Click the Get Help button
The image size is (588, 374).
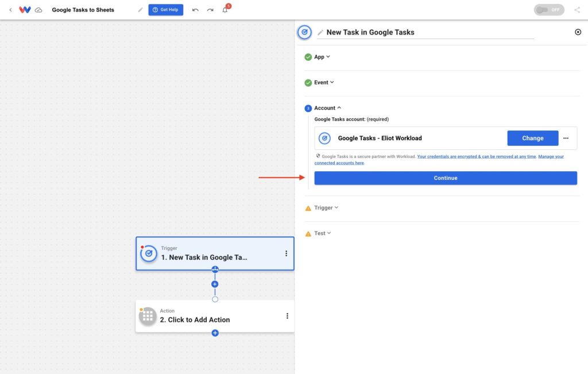click(x=166, y=10)
